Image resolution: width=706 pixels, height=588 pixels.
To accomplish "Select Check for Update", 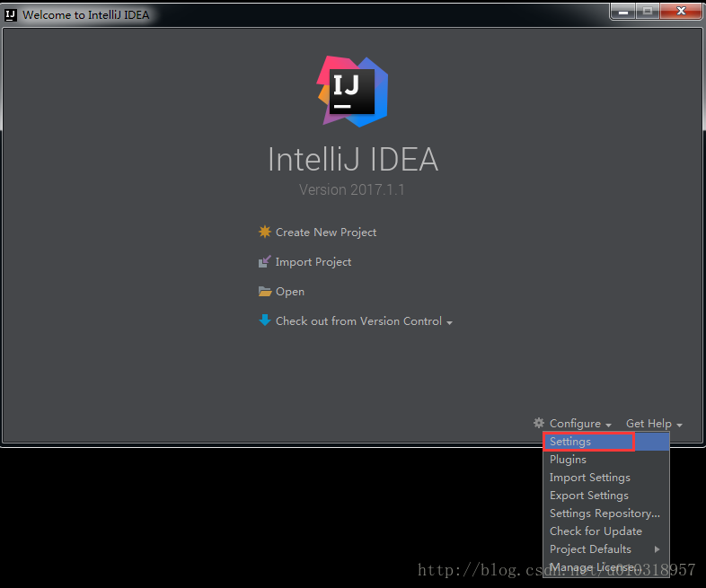I will (606, 531).
